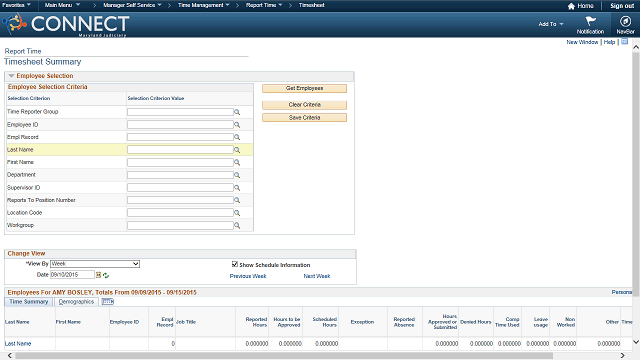Open lookup icon for Empl Record
This screenshot has height=360, width=640.
(237, 138)
